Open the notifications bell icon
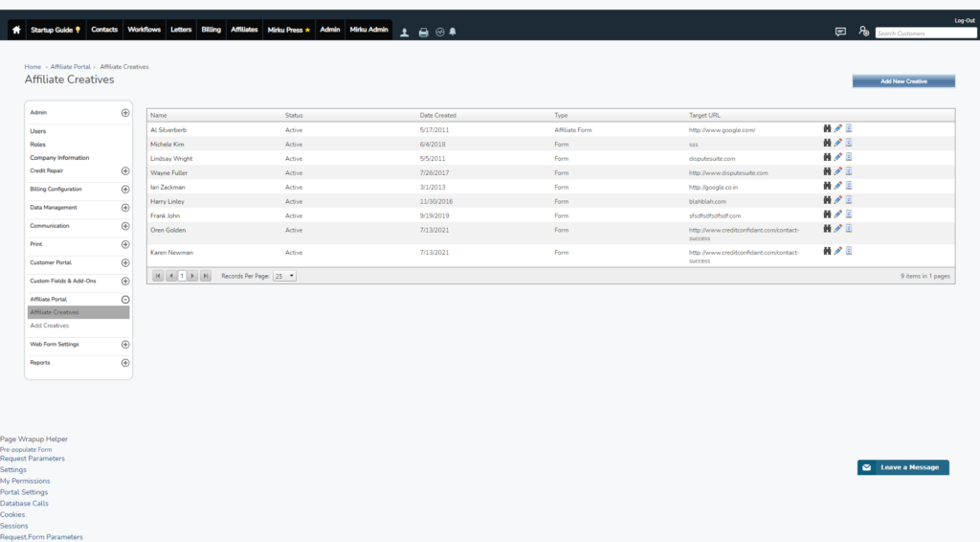This screenshot has width=980, height=542. pos(453,32)
